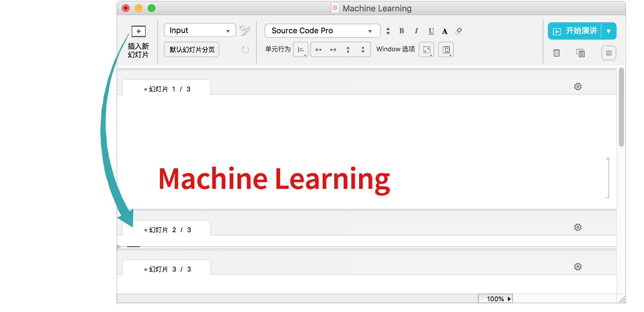
Task: Click the font size stepper arrows
Action: [388, 31]
